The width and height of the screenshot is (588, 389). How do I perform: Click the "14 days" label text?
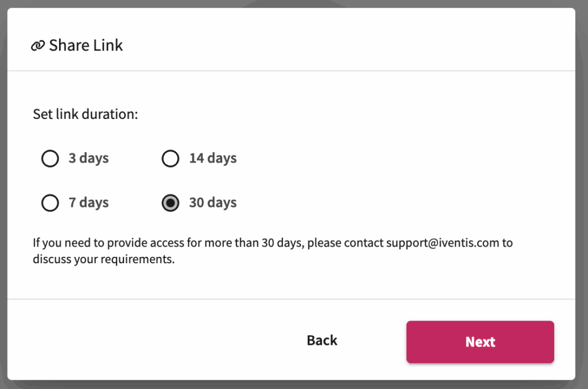point(212,158)
